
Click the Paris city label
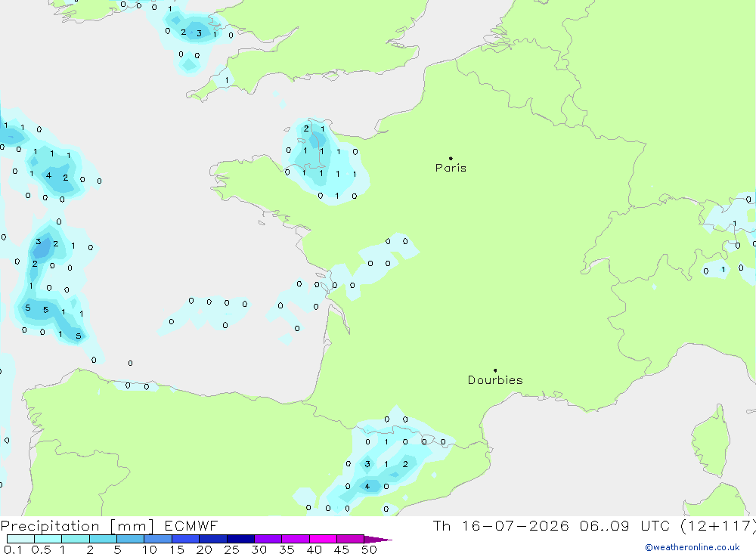click(x=451, y=168)
